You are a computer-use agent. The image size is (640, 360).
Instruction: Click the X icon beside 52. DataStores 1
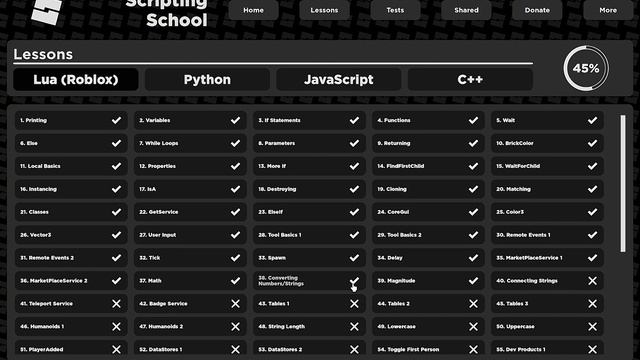coord(236,349)
